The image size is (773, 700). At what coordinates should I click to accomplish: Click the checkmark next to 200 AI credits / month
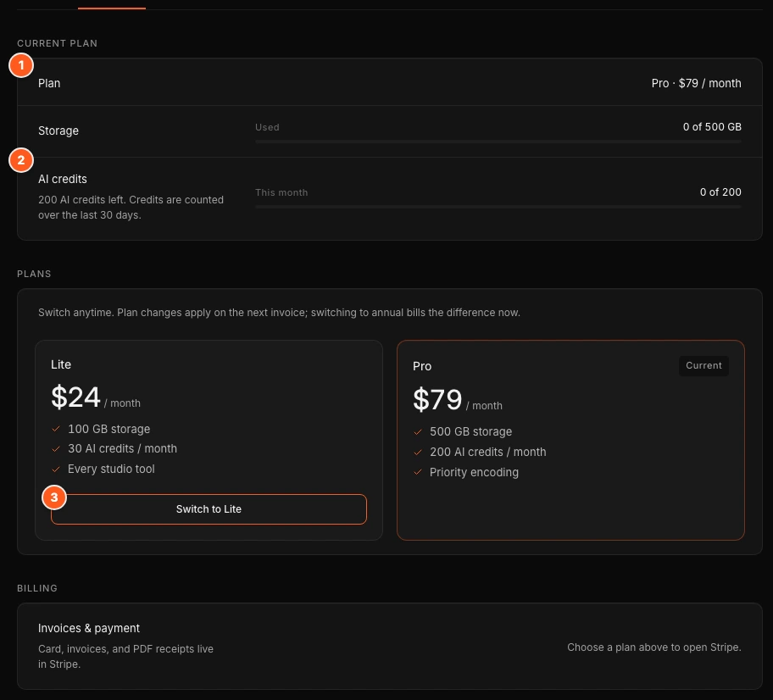[x=418, y=452]
